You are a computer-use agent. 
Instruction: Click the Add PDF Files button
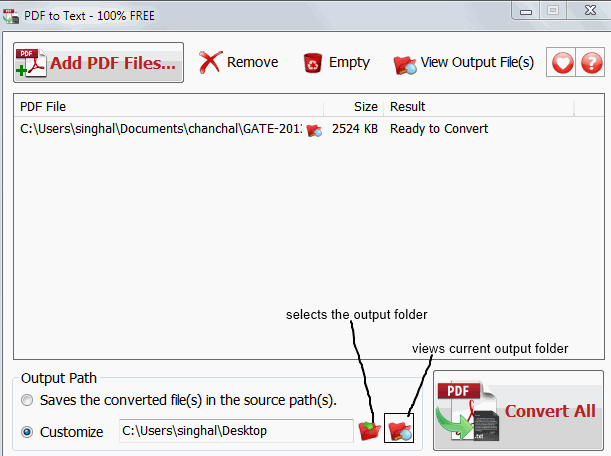98,62
